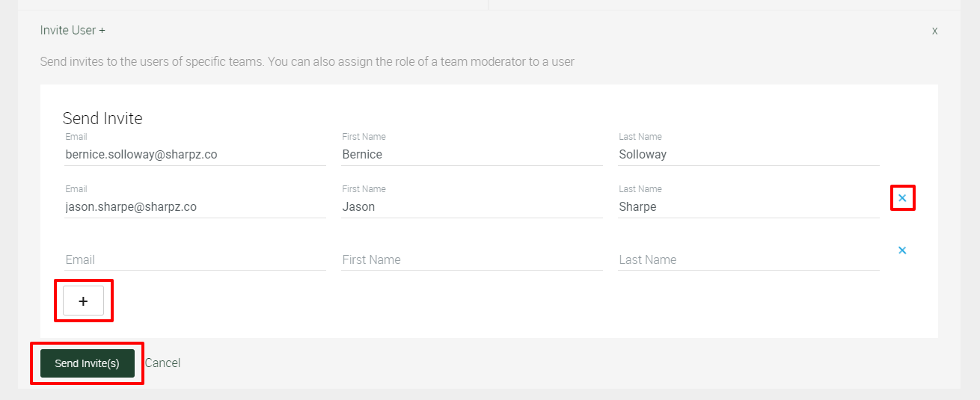980x400 pixels.
Task: Edit the Sharpe last name field
Action: coord(749,207)
